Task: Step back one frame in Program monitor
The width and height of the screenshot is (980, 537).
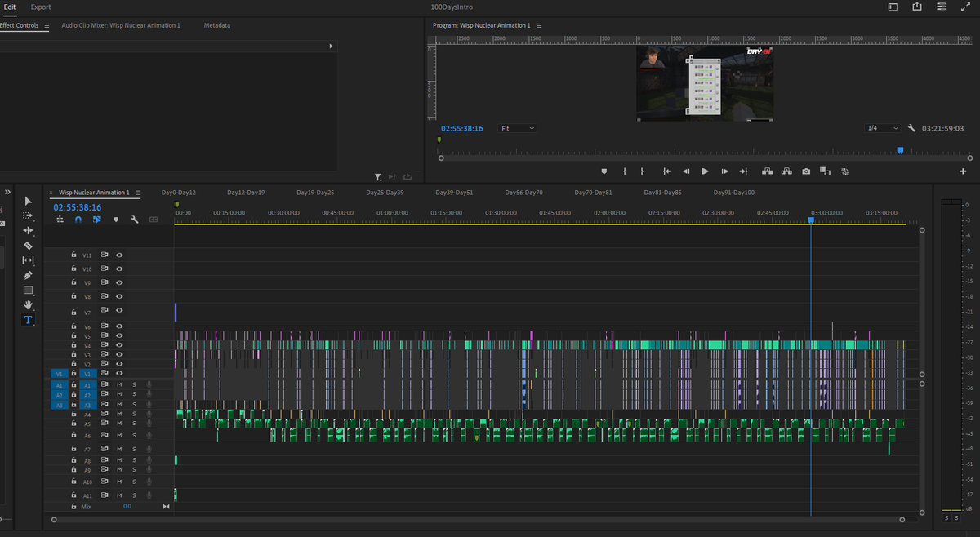Action: coord(686,171)
